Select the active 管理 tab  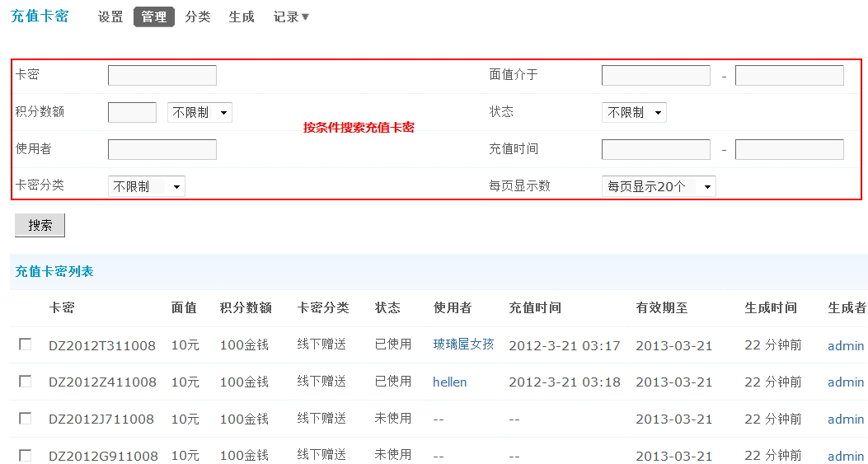click(154, 17)
